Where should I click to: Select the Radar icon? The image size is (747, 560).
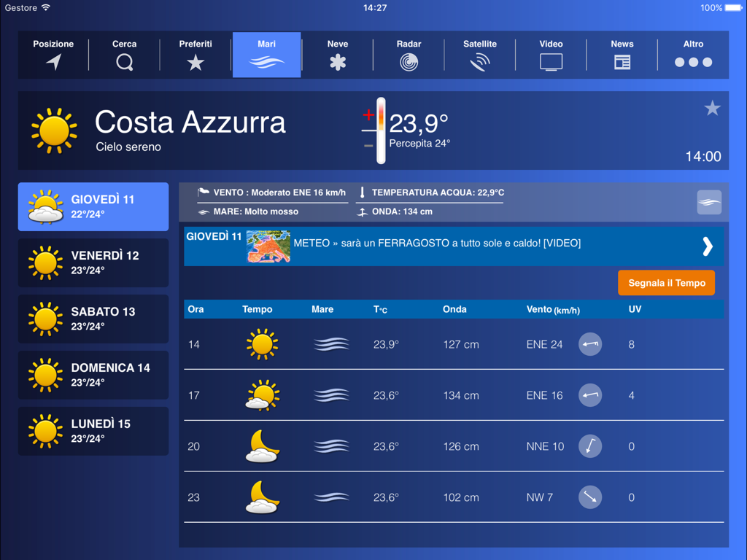pos(409,62)
